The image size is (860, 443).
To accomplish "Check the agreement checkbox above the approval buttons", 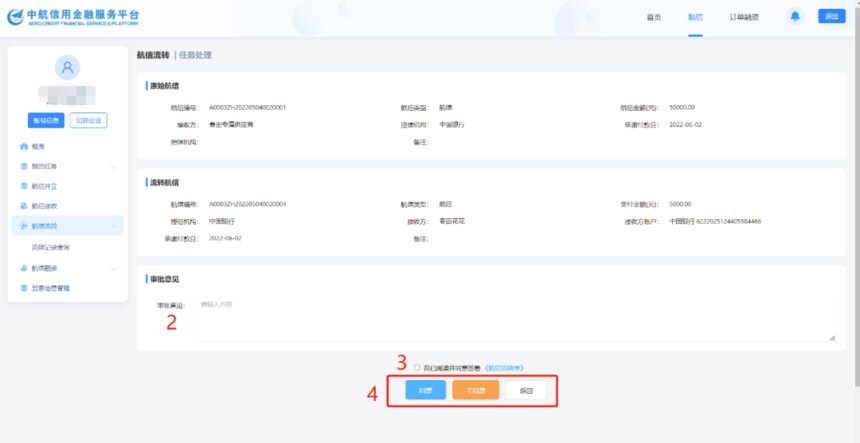I will point(417,368).
